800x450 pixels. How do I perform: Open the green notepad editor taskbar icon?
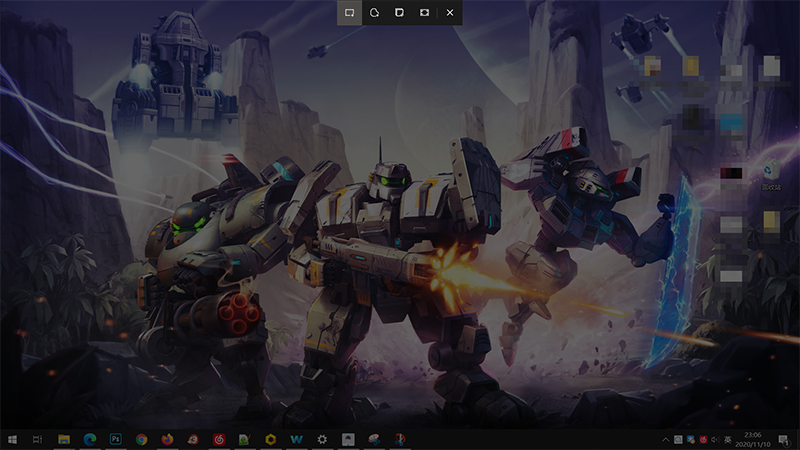pos(244,439)
